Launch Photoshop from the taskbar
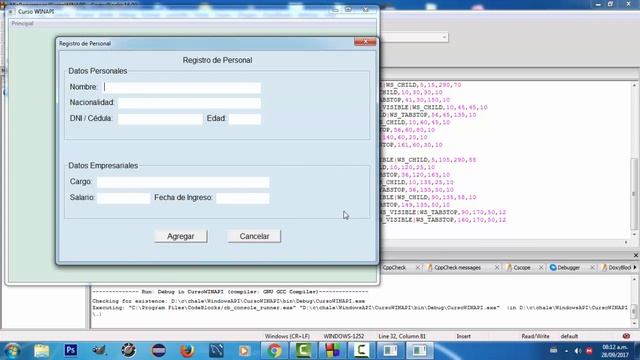This screenshot has width=640, height=360. point(71,351)
